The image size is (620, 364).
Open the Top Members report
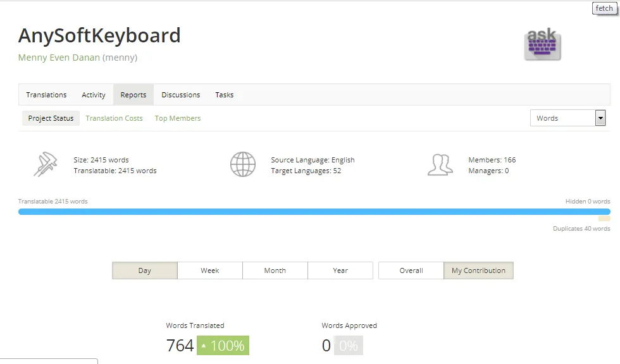[x=178, y=118]
